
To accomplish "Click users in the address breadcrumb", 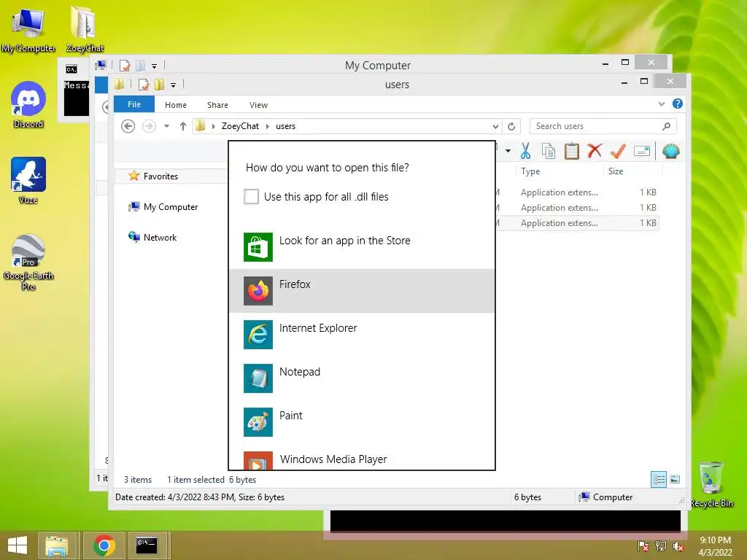I will pos(285,126).
